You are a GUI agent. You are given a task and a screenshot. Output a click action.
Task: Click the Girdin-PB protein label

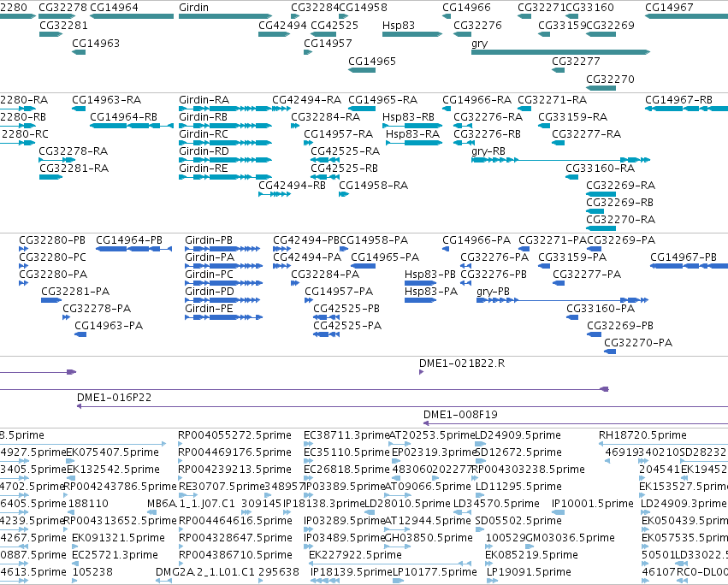point(209,240)
